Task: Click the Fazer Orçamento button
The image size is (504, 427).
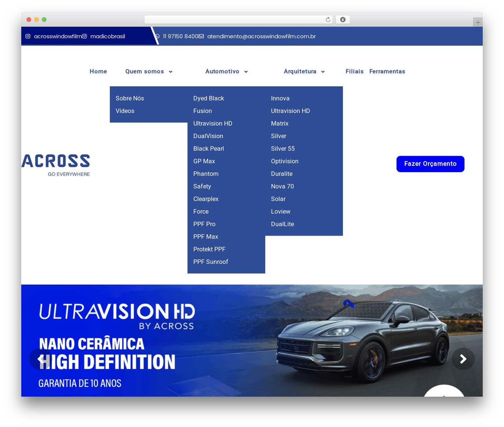Action: coord(430,164)
